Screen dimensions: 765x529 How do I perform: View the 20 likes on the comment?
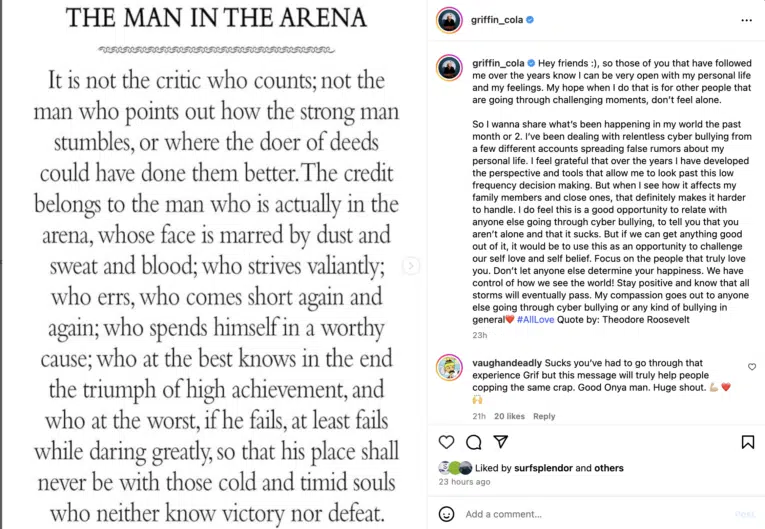(x=509, y=416)
